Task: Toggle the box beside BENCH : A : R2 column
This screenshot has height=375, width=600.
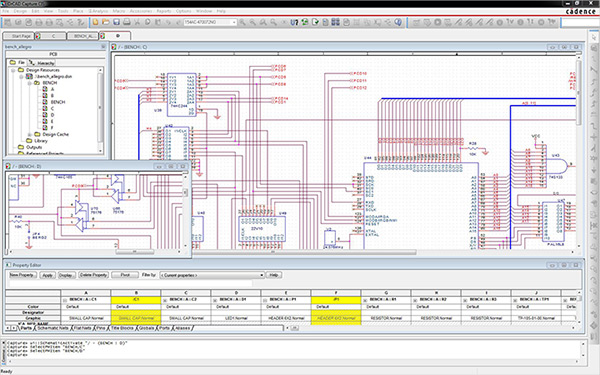Action: (415, 300)
